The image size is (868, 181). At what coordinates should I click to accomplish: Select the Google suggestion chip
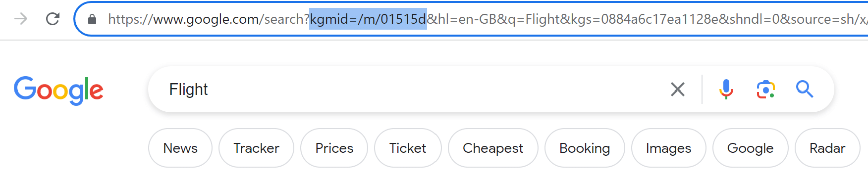(750, 148)
